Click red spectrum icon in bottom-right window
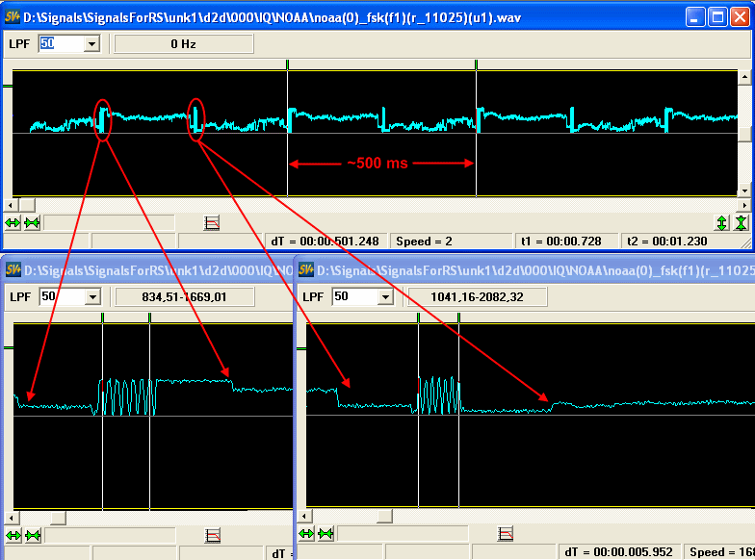755x560 pixels. coord(506,533)
